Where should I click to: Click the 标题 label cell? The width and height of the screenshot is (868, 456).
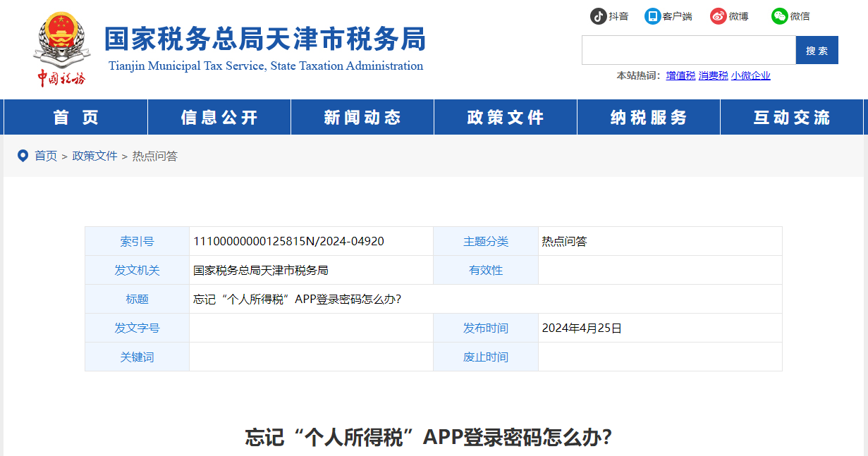(x=137, y=299)
